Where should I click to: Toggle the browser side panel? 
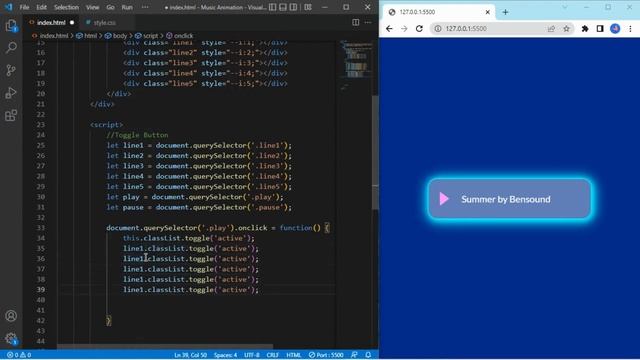[x=600, y=29]
